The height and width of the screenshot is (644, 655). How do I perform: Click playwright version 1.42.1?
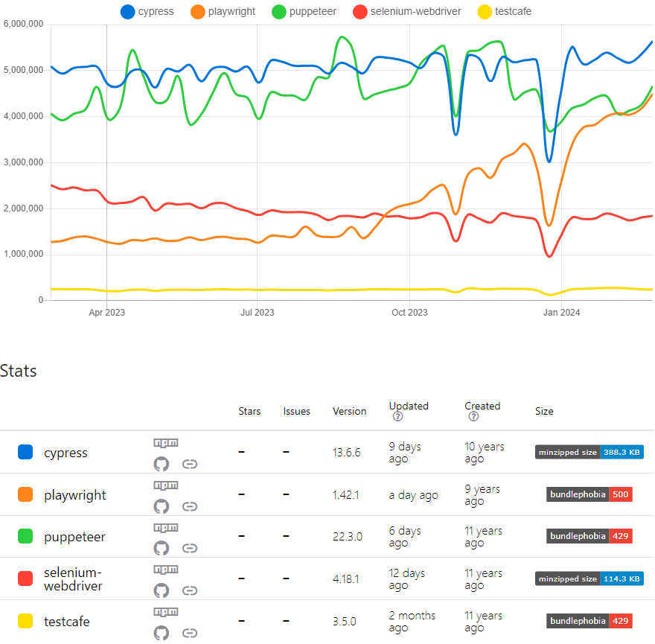[346, 495]
